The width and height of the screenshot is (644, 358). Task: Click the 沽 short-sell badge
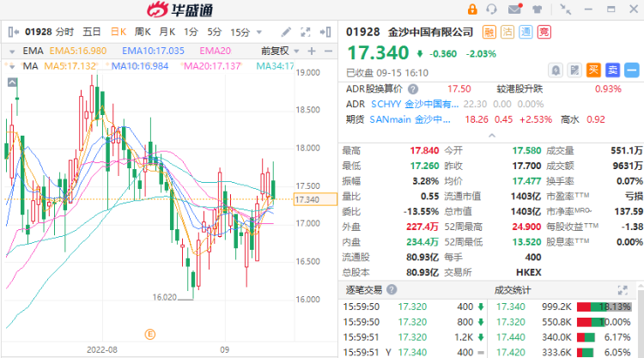(507, 32)
